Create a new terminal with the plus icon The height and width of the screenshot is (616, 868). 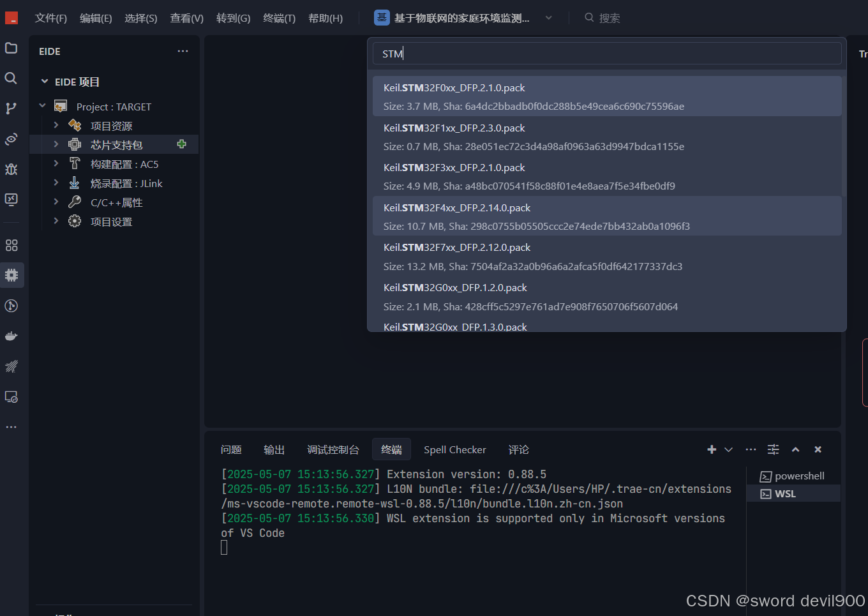(x=711, y=449)
